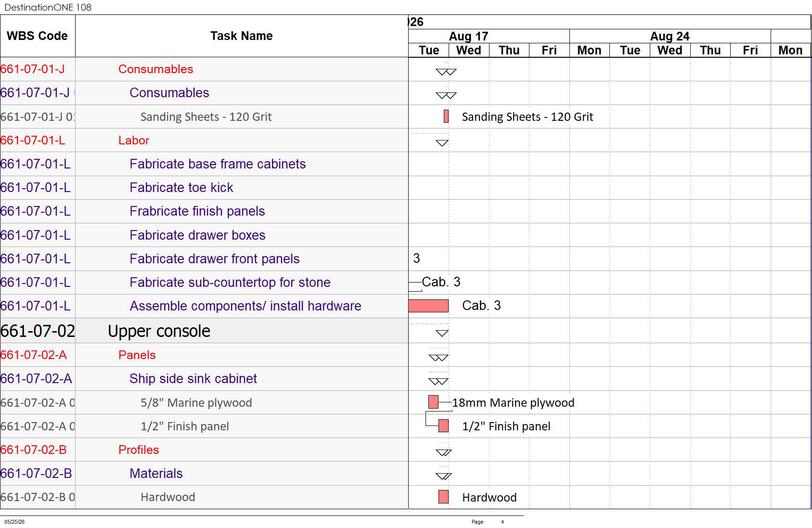This screenshot has width=812, height=528.
Task: Select the 1/2" Finish panel Gantt bar
Action: click(443, 426)
